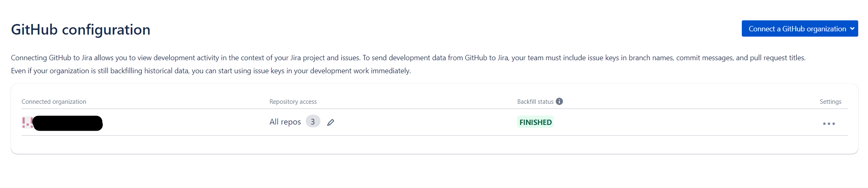The height and width of the screenshot is (188, 868).
Task: Select the redacted organization name
Action: 68,123
